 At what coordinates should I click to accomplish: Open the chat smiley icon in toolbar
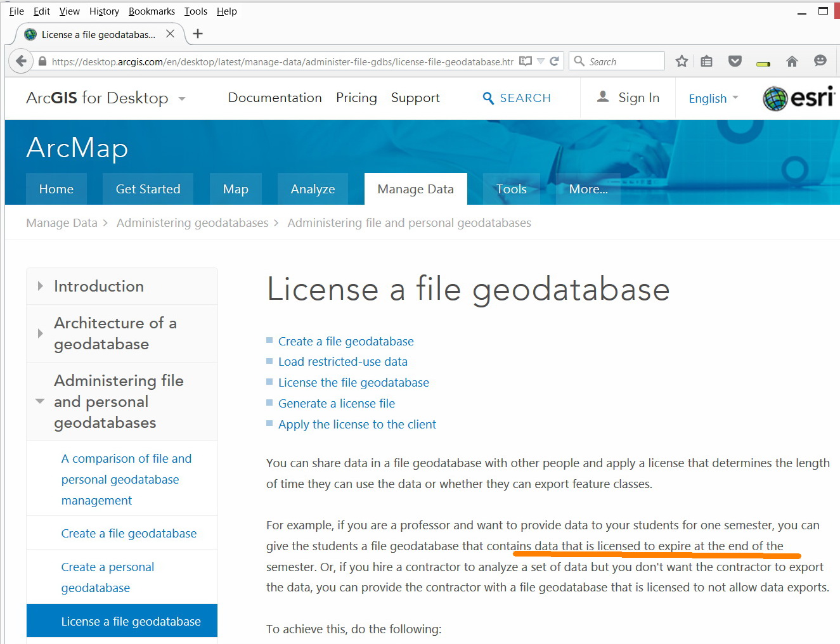[820, 61]
